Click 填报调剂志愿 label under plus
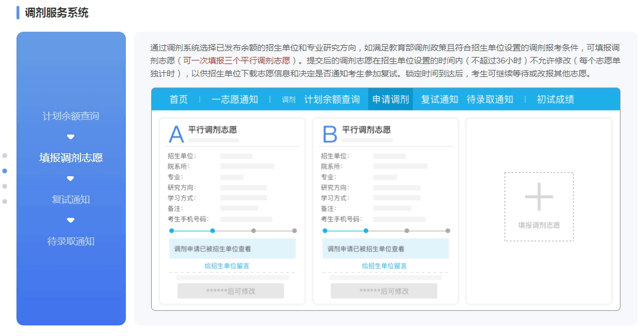644x336 pixels. click(x=539, y=225)
